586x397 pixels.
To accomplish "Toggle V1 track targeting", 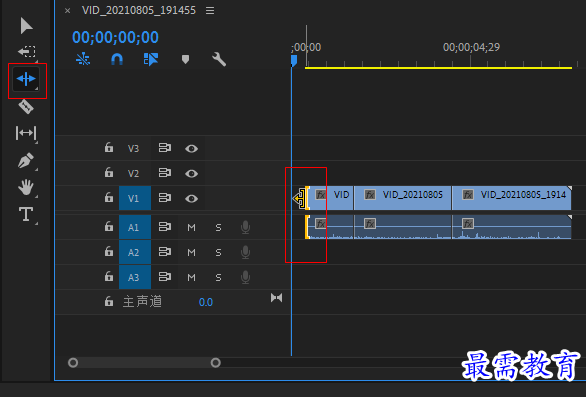I will [x=135, y=198].
